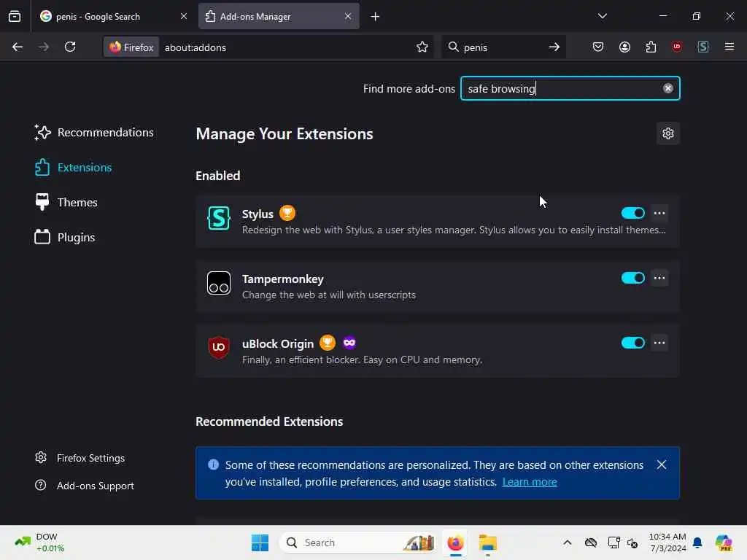
Task: Open the Firefox View tab button
Action: point(15,16)
